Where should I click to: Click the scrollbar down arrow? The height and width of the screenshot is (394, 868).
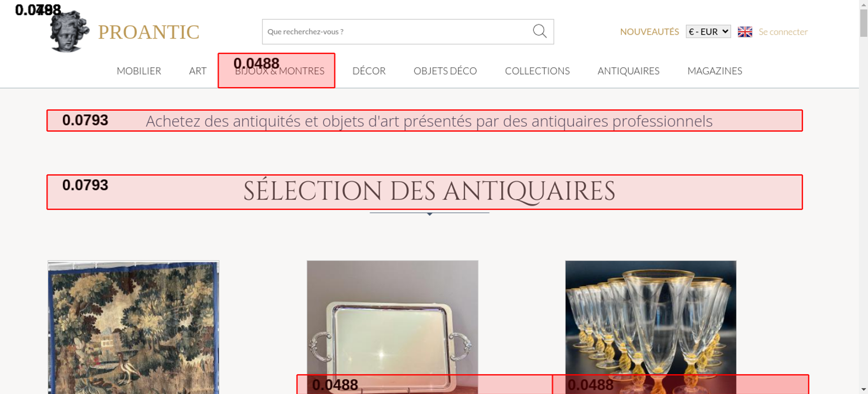click(864, 389)
